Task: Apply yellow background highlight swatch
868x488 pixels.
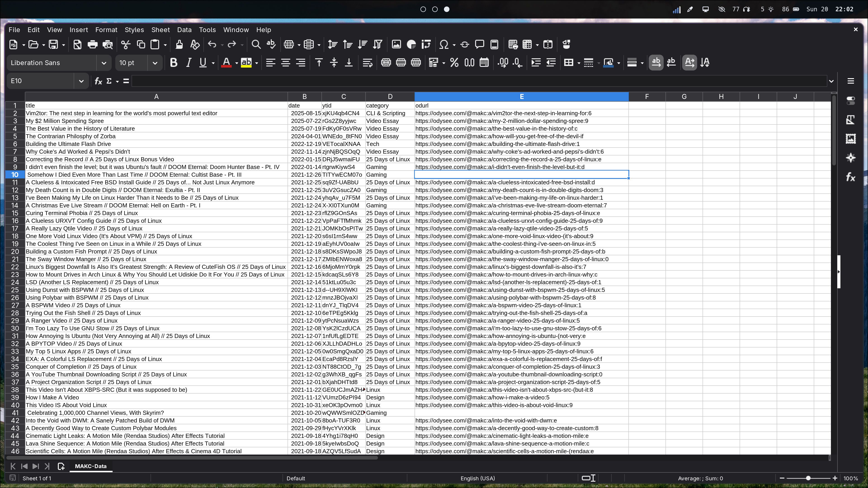Action: tap(246, 63)
